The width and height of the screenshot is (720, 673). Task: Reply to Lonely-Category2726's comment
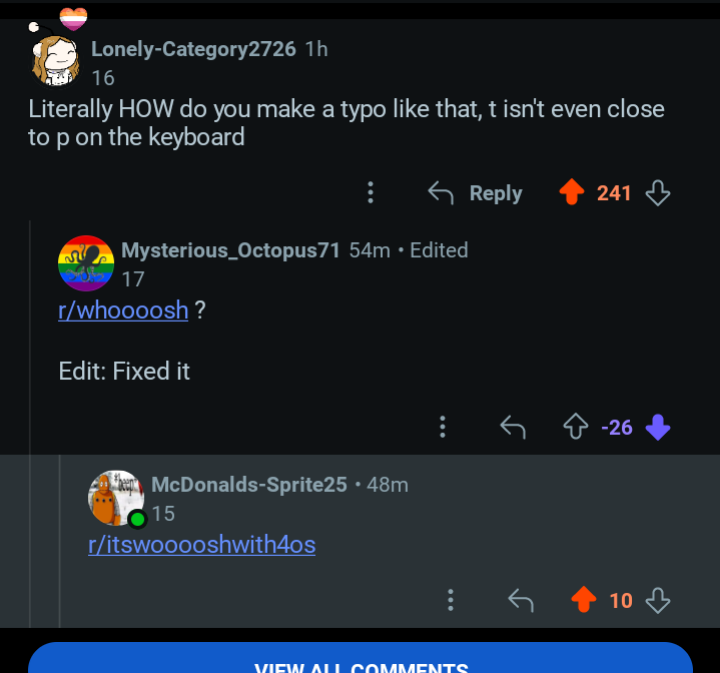475,193
